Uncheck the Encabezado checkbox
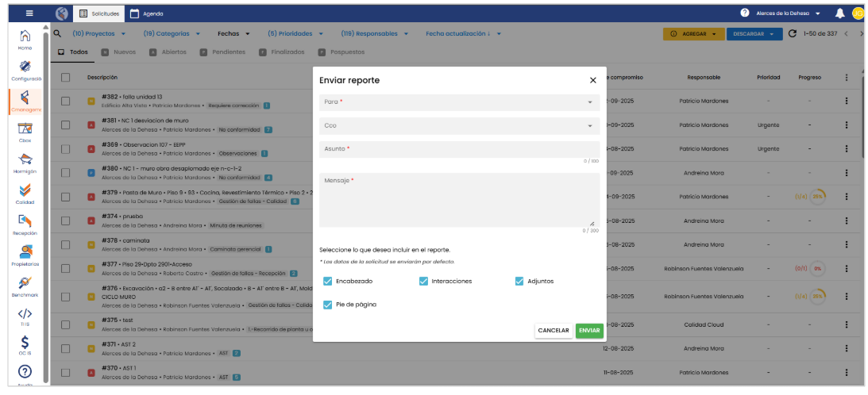This screenshot has width=868, height=395. (327, 281)
